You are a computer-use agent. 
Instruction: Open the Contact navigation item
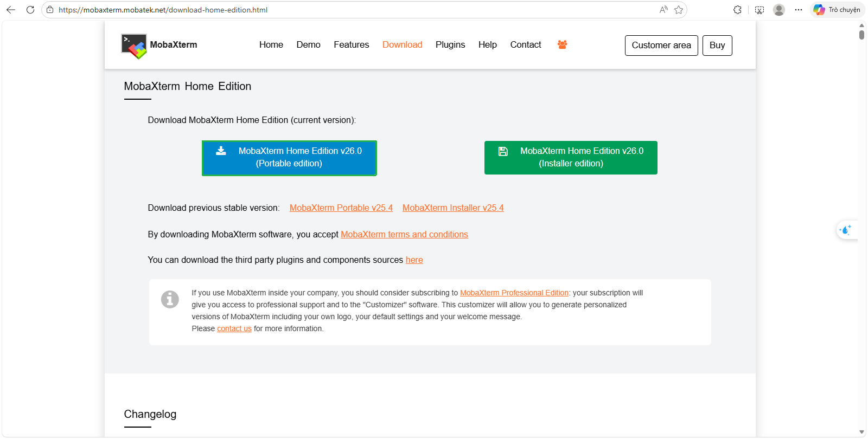[526, 44]
